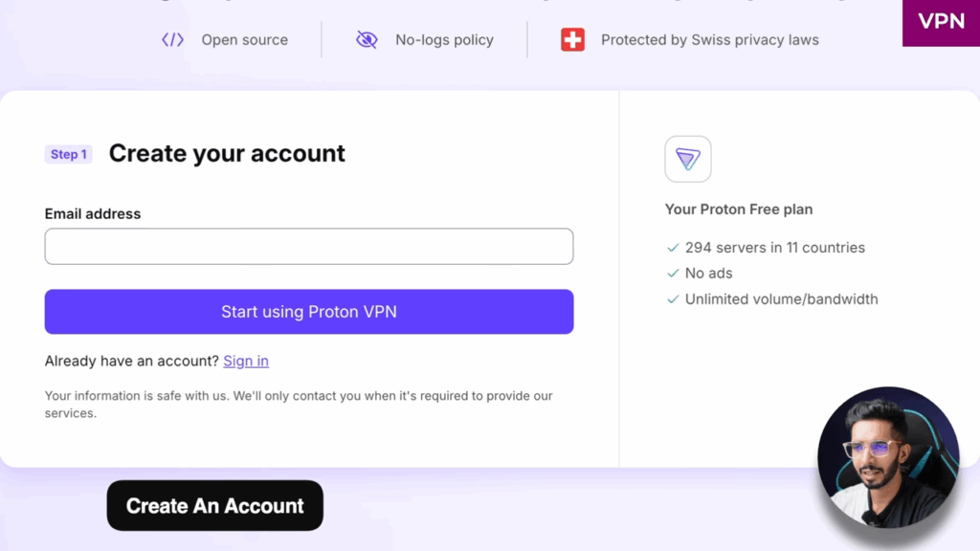The image size is (980, 551).
Task: Click inside the Email address field
Action: click(x=309, y=247)
